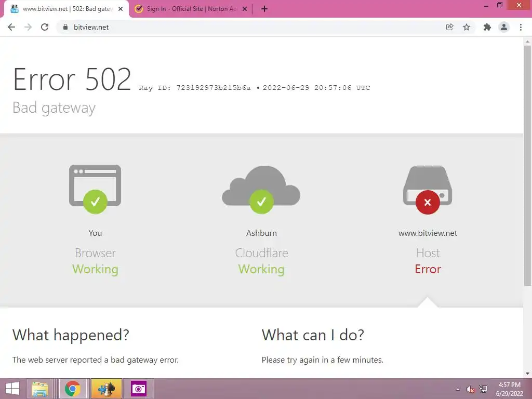Reload the bitview.net page

45,27
